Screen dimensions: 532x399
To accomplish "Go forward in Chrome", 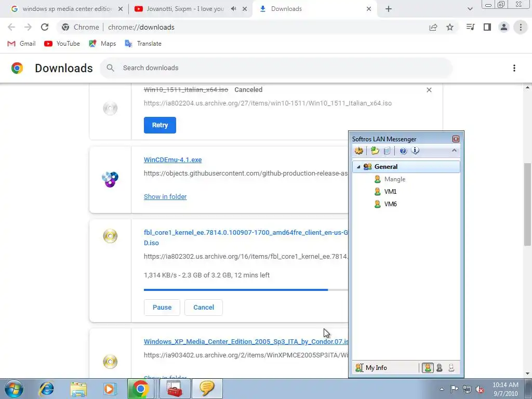I will tap(28, 27).
